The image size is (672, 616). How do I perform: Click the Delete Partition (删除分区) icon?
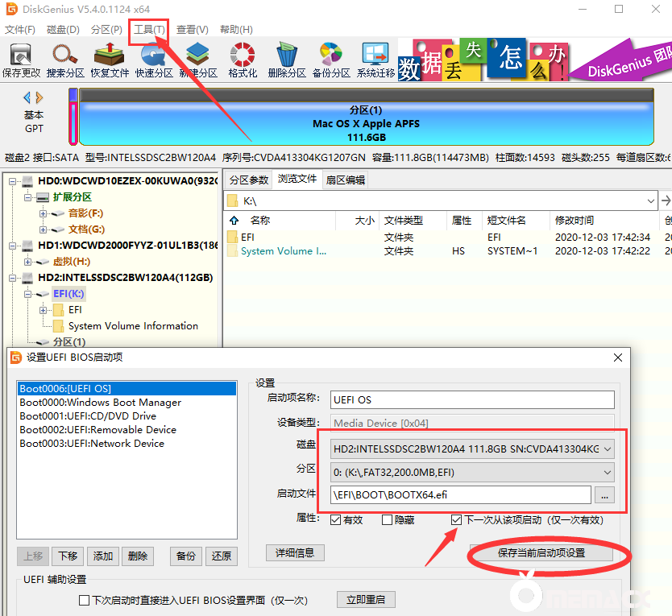[286, 60]
